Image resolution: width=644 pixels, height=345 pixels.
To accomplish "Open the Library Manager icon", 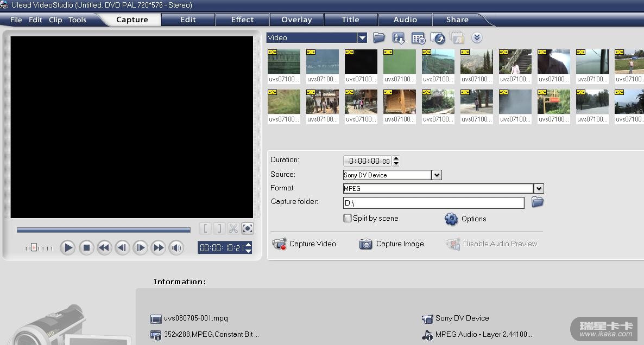I will click(x=418, y=38).
